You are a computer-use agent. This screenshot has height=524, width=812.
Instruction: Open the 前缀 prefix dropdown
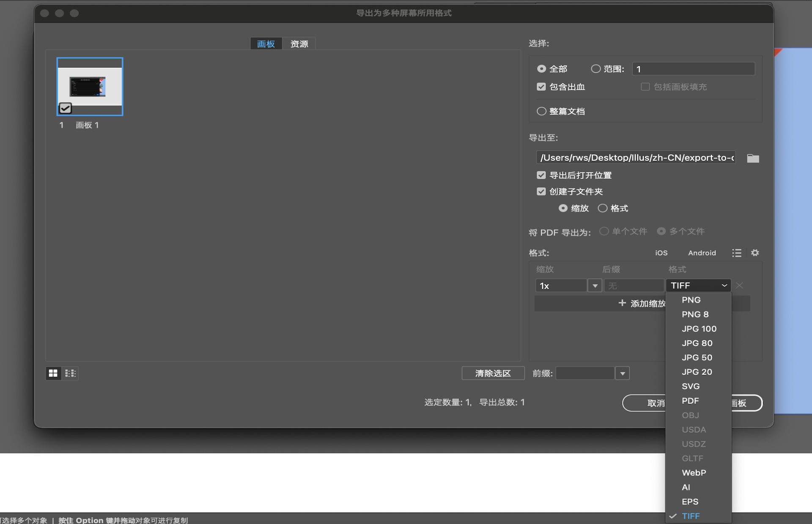622,373
